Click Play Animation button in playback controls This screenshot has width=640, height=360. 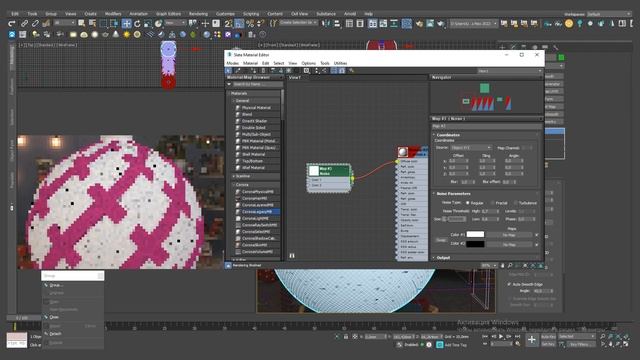click(x=501, y=336)
